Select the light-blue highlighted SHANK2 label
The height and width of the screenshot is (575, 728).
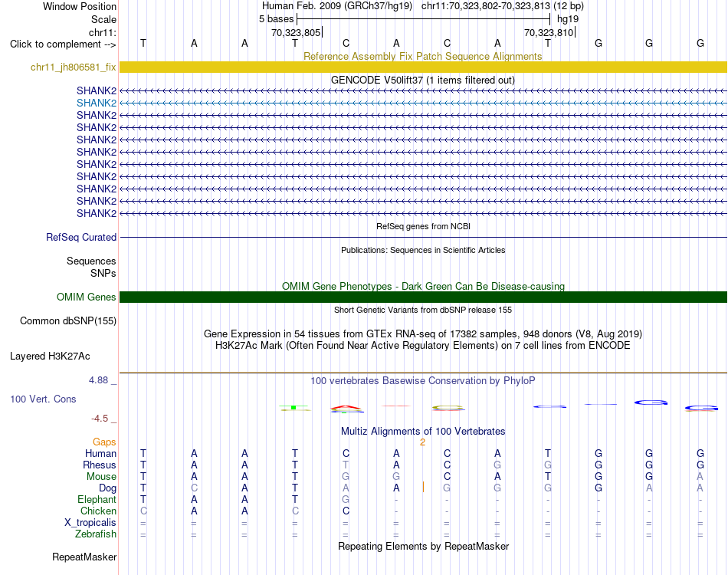[97, 103]
